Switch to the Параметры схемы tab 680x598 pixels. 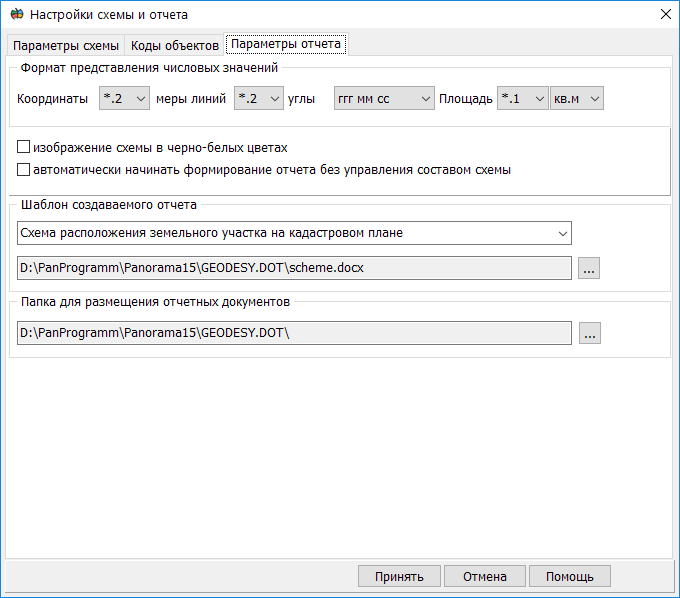point(66,46)
